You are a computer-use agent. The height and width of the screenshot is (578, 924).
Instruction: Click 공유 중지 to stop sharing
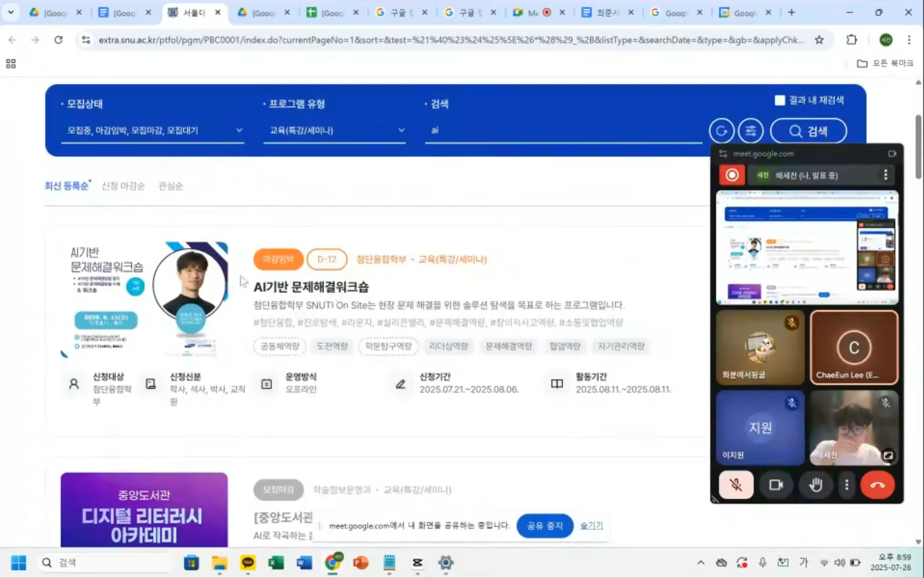(x=544, y=526)
